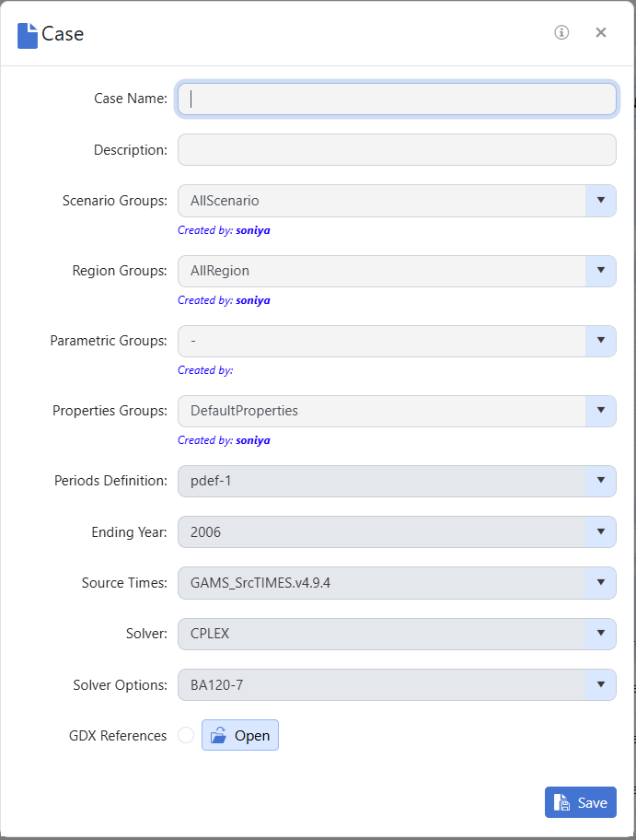Click the AllScenario value
Screen dimensions: 636x840
point(225,201)
